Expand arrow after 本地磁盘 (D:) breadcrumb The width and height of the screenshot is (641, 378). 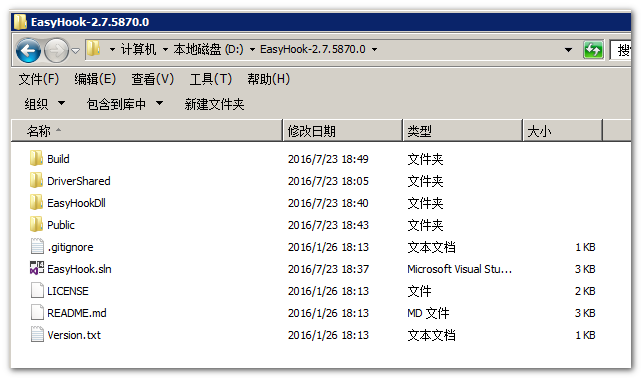252,49
